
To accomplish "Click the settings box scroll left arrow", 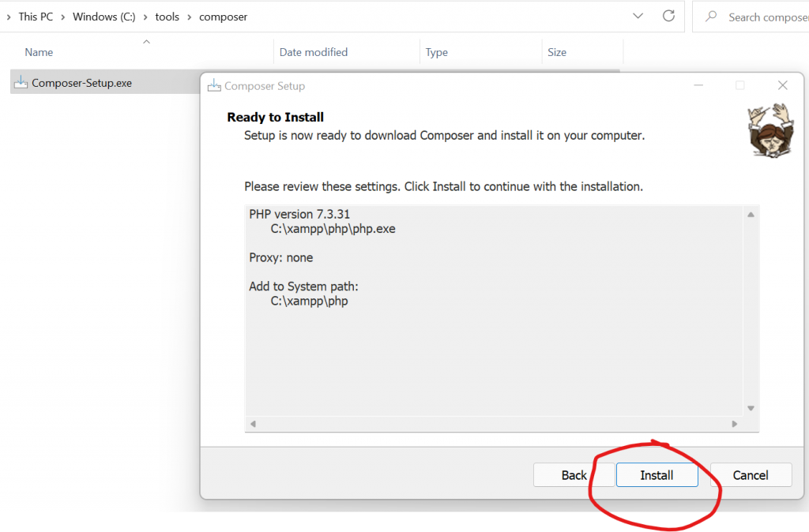I will 253,424.
